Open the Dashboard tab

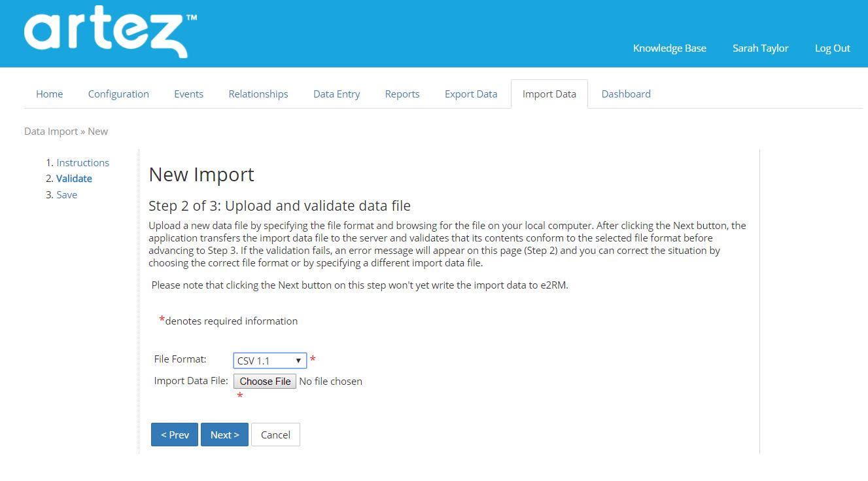626,94
